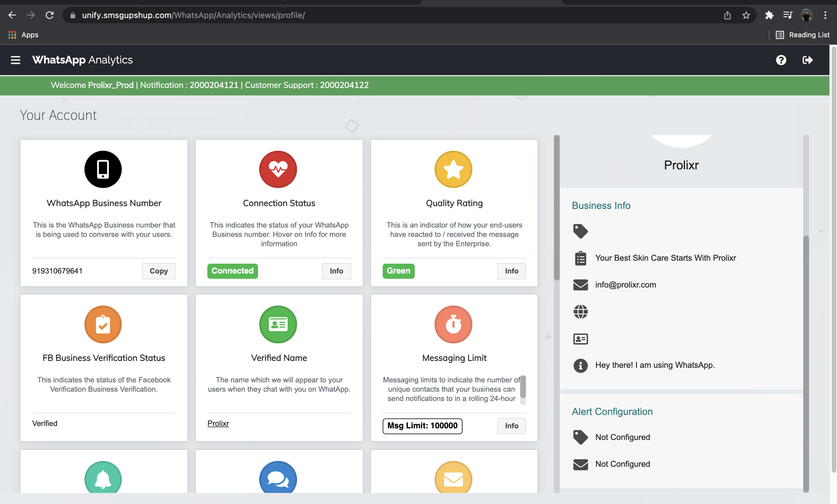The image size is (837, 504).
Task: Click the Connection Status heartbeat icon
Action: [x=278, y=169]
